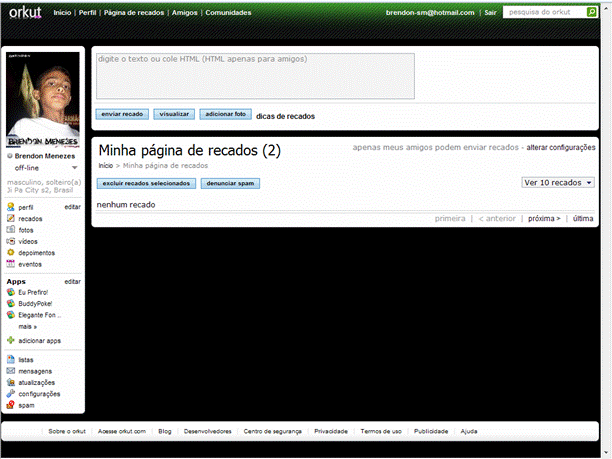
Task: Open Acesse orkut.com footer link
Action: coord(122,431)
